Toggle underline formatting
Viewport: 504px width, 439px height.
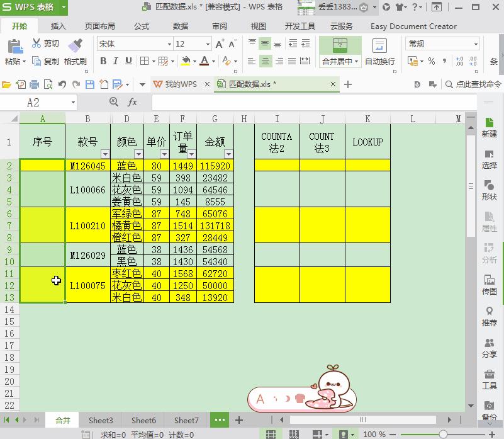[128, 61]
